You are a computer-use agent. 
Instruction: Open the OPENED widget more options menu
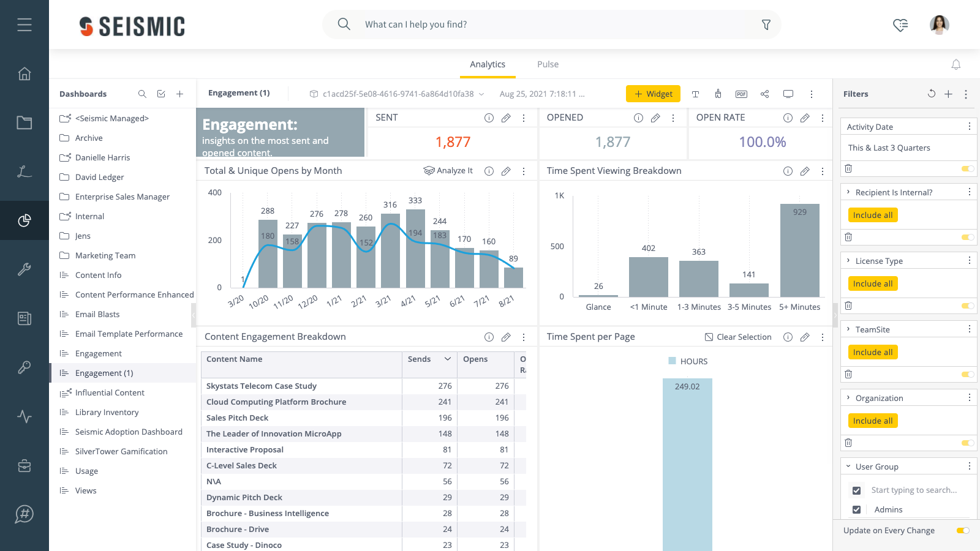point(673,118)
